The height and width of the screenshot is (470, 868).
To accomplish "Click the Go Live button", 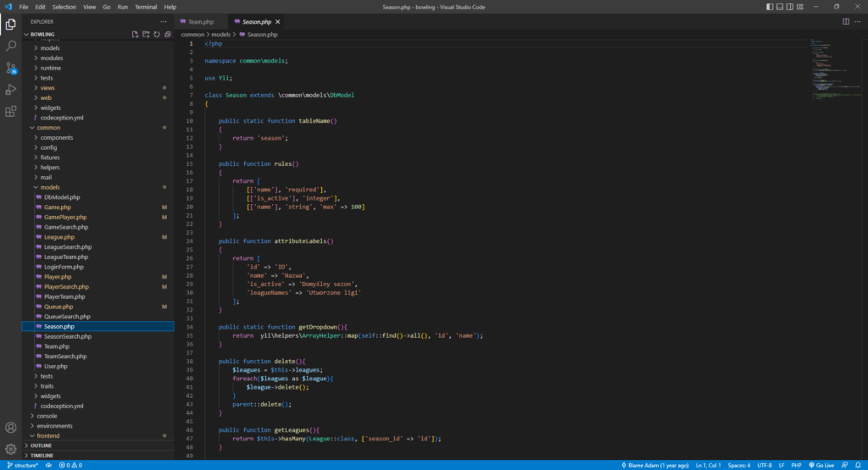I will click(x=821, y=465).
